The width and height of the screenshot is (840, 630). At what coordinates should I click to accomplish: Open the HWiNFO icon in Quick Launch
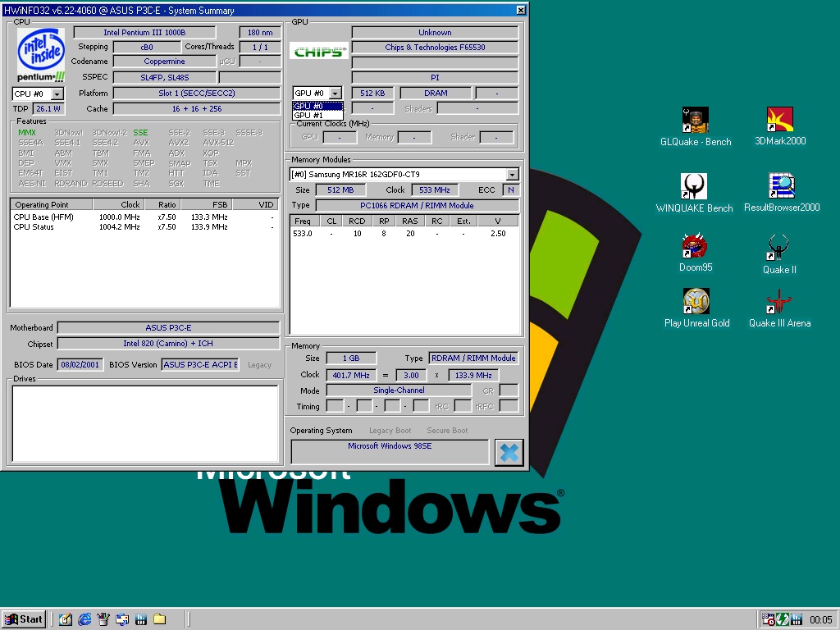click(x=141, y=619)
